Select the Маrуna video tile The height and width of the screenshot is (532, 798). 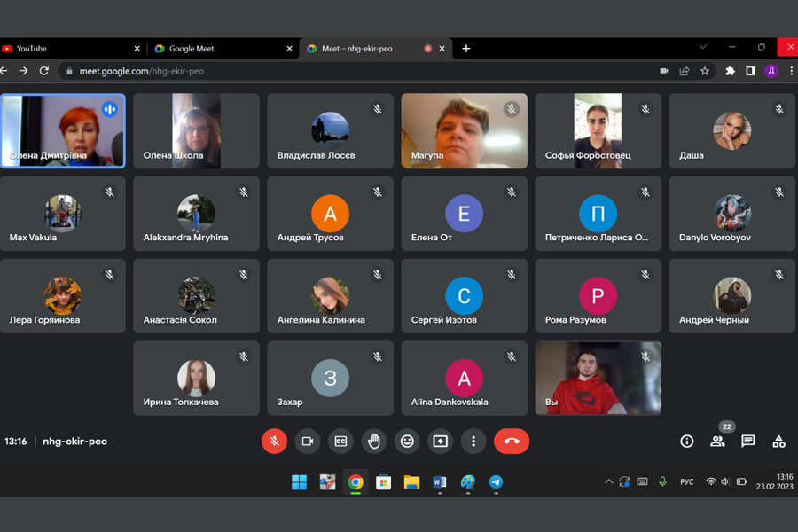464,131
